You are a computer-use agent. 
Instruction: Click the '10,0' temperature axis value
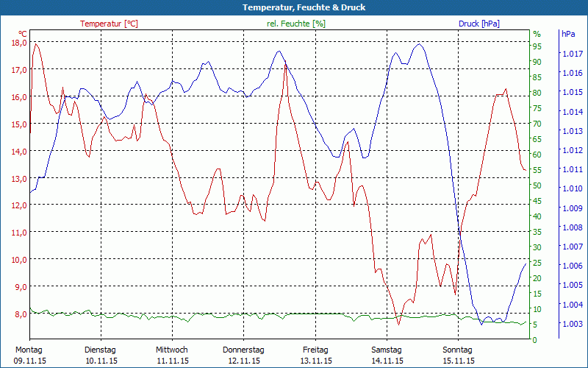[x=20, y=260]
